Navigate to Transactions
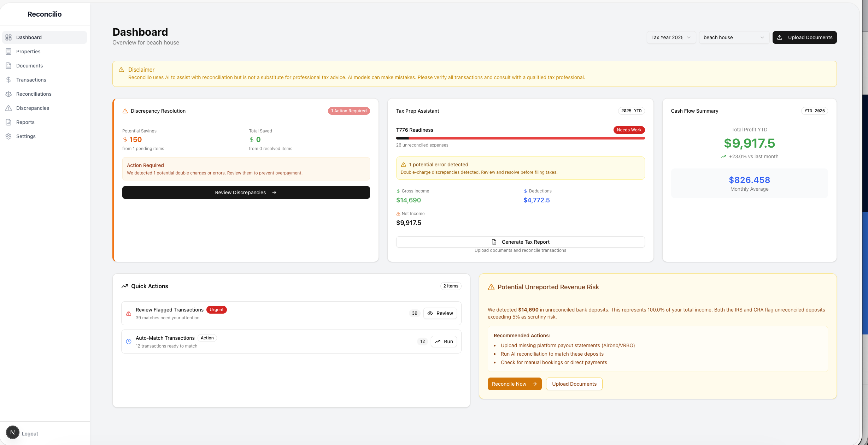The image size is (868, 445). [x=45, y=80]
